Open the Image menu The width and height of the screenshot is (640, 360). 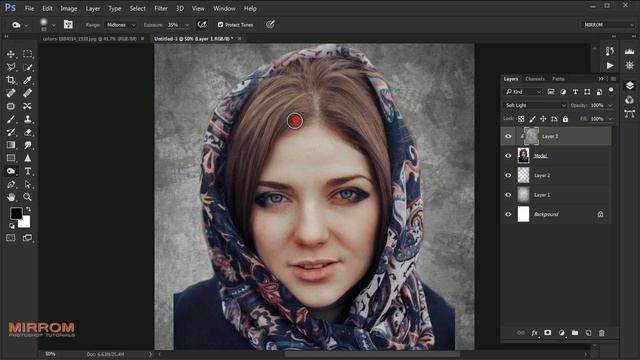[69, 8]
